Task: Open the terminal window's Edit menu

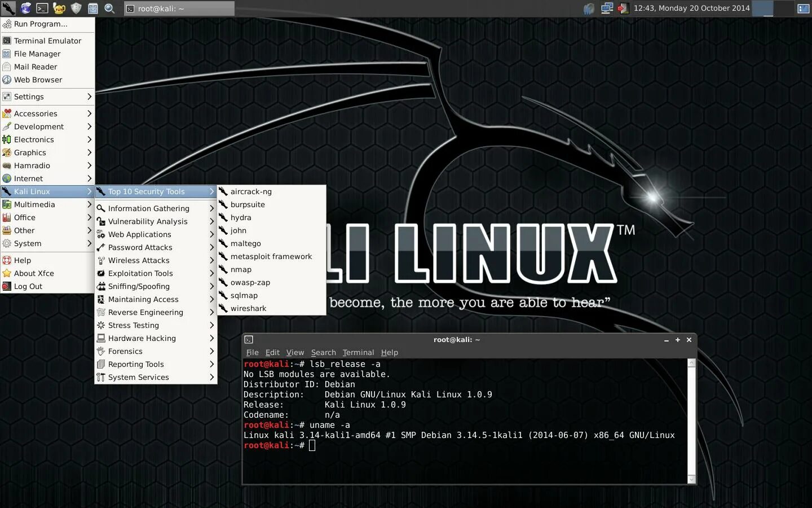Action: (272, 352)
